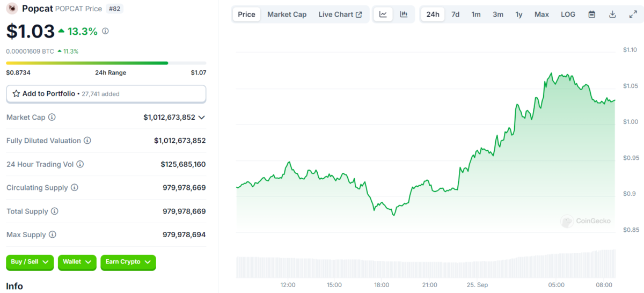644x293 pixels.
Task: Open the Market Cap info tooltip icon
Action: [52, 117]
